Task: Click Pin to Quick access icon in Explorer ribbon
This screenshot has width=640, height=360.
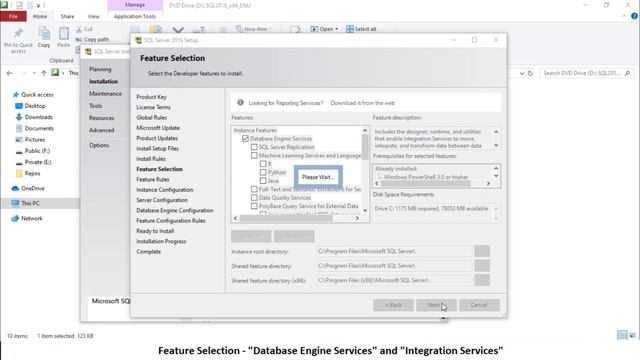Action: click(18, 33)
